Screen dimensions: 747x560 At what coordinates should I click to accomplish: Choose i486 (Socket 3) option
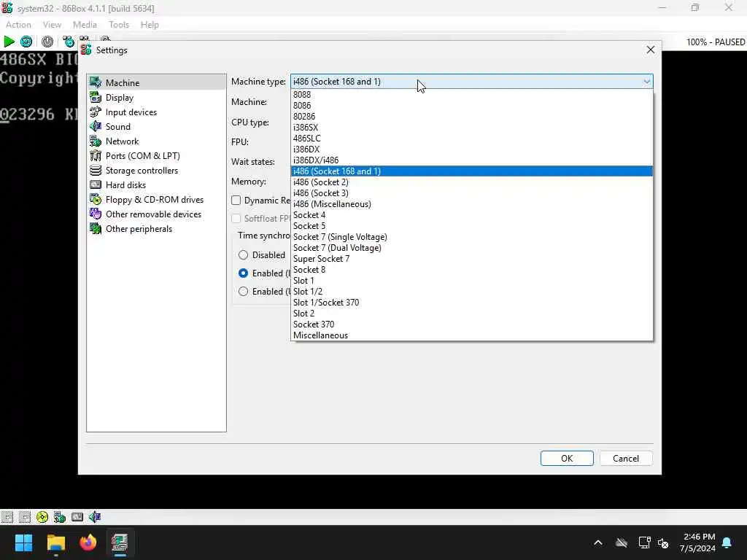point(472,192)
